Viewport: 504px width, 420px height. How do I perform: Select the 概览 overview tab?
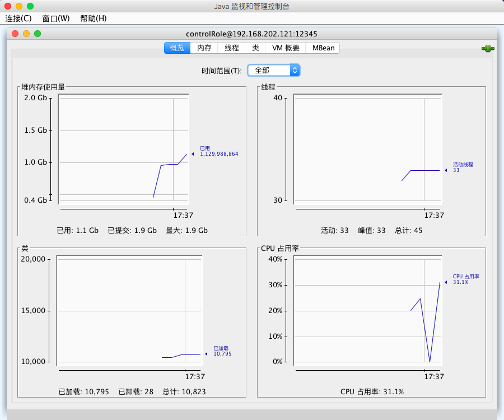pyautogui.click(x=177, y=48)
